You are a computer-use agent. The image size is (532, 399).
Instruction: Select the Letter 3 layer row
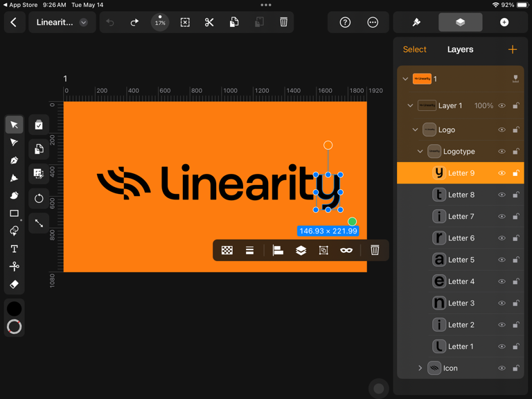(461, 303)
